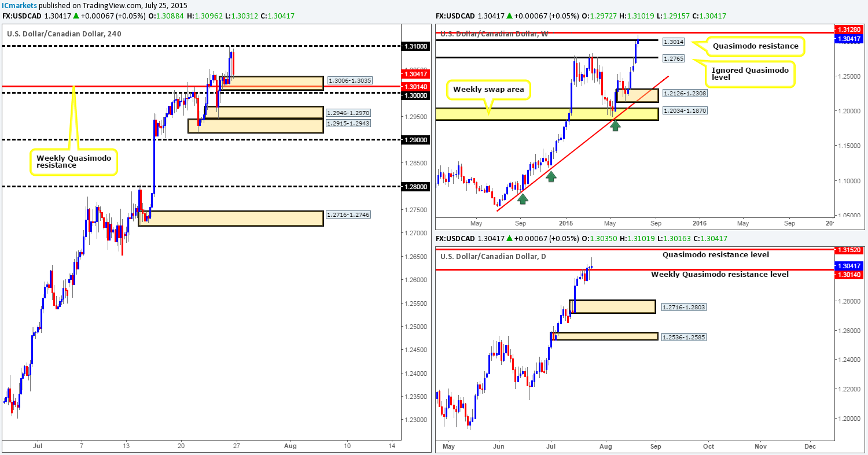Click the 1.05000 axis value on weekly chart
868x455 pixels.
(848, 215)
